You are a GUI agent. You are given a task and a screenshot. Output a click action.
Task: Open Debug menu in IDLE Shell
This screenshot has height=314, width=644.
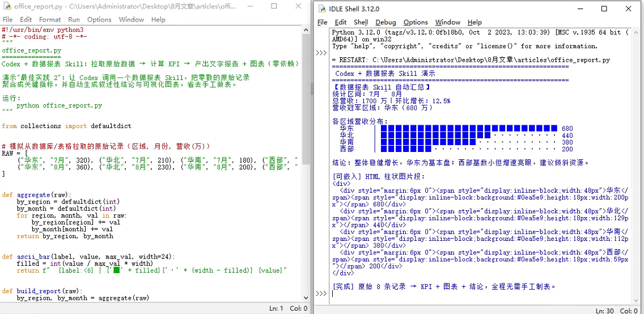pyautogui.click(x=385, y=22)
